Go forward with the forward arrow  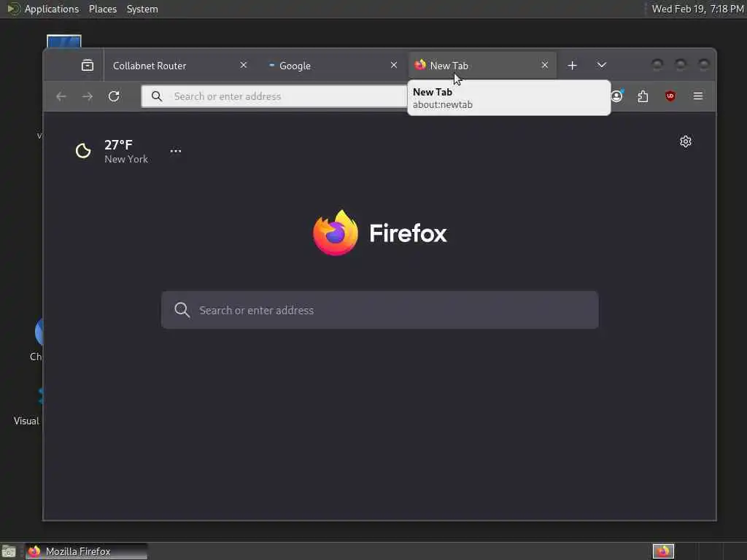[88, 97]
